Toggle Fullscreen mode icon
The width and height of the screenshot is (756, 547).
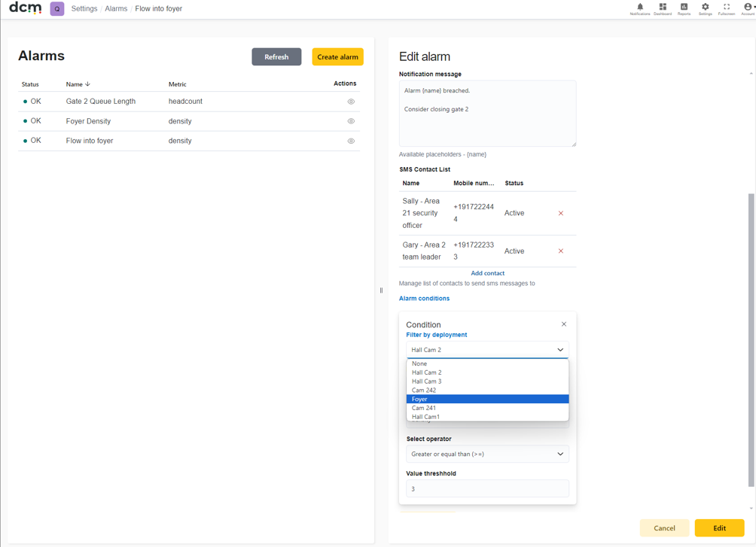[726, 8]
